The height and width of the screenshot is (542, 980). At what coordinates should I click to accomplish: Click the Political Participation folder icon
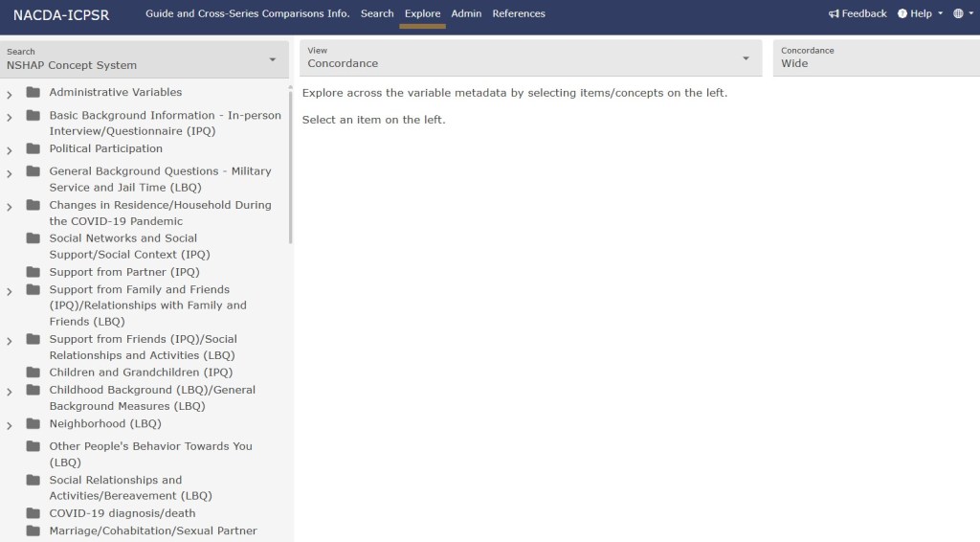(33, 148)
